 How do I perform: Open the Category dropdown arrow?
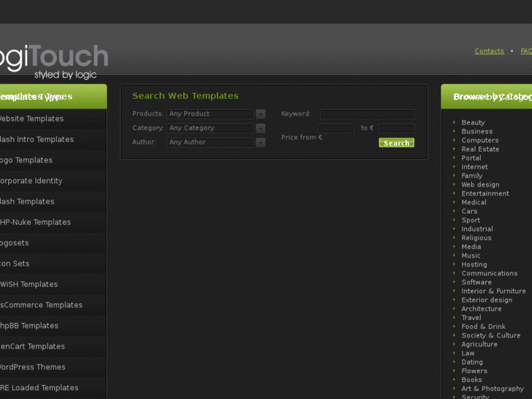tap(261, 128)
